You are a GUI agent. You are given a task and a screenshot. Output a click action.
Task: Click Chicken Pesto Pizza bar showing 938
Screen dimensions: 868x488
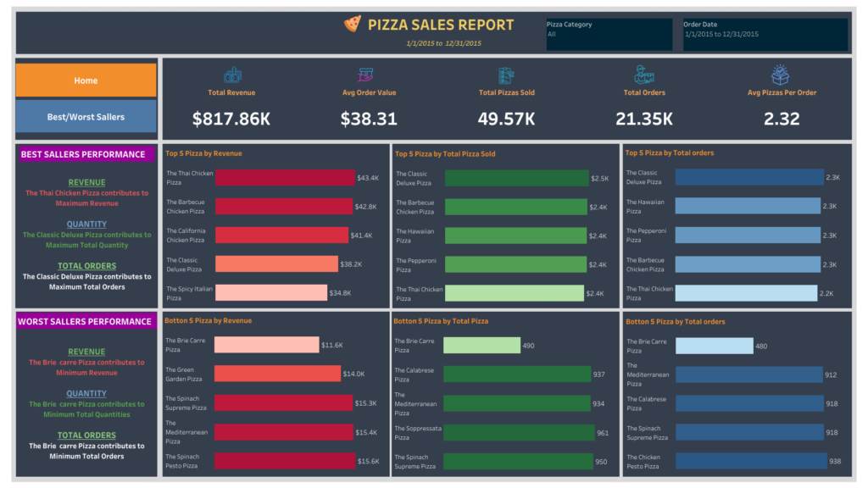click(x=750, y=461)
